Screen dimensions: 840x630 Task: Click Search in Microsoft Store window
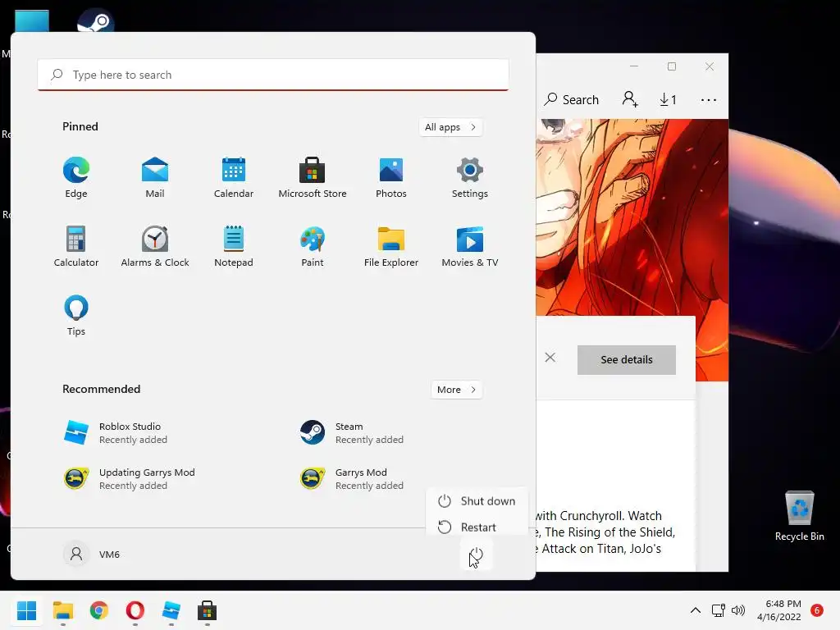tap(572, 99)
